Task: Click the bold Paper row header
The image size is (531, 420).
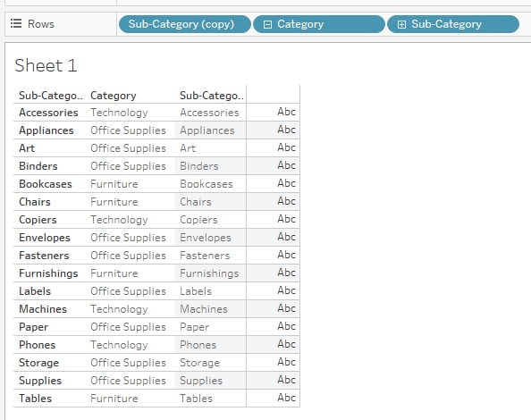Action: [34, 327]
